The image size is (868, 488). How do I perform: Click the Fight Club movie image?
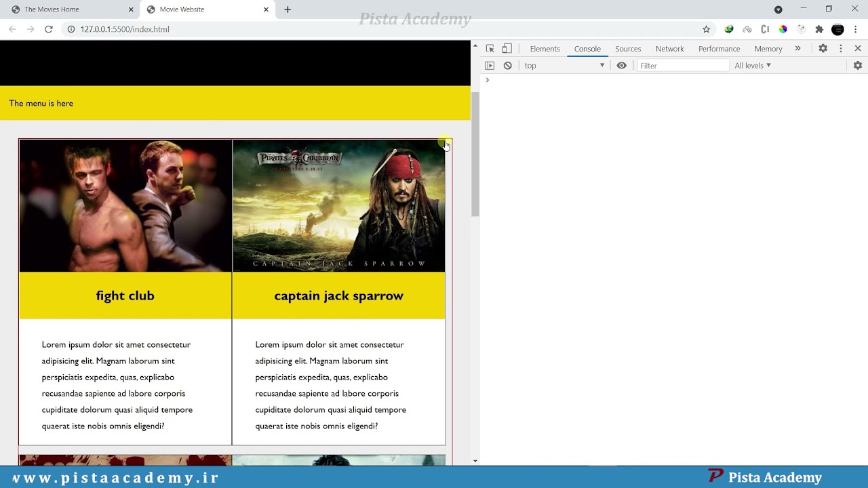click(x=125, y=206)
